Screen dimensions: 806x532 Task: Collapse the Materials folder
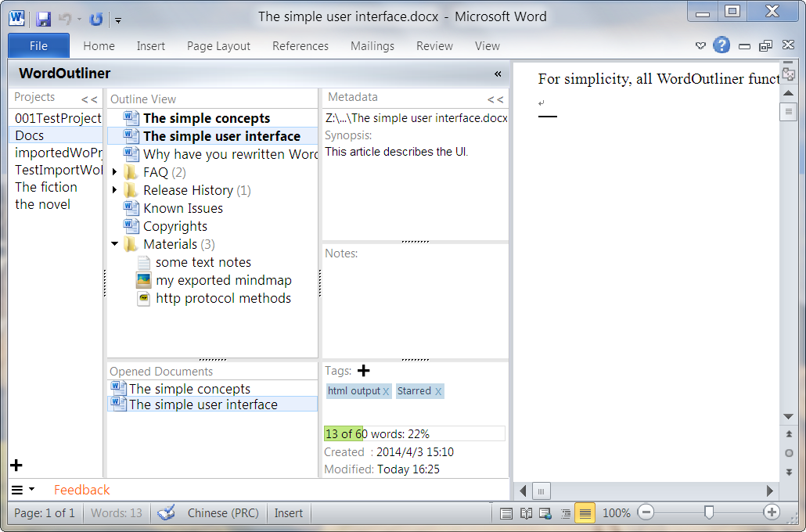point(114,243)
